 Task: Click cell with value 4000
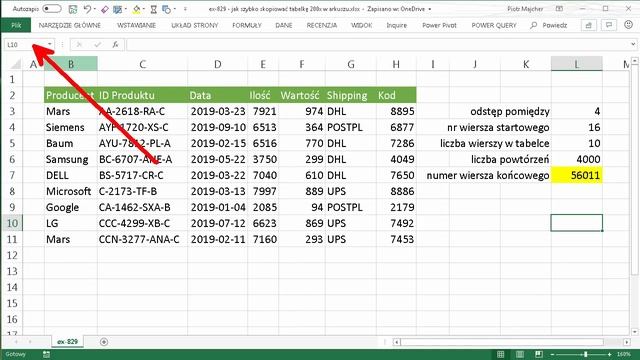point(576,160)
